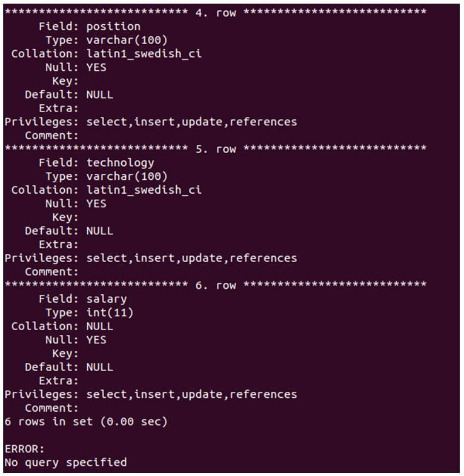Click the Default NULL value in row 5

[99, 231]
